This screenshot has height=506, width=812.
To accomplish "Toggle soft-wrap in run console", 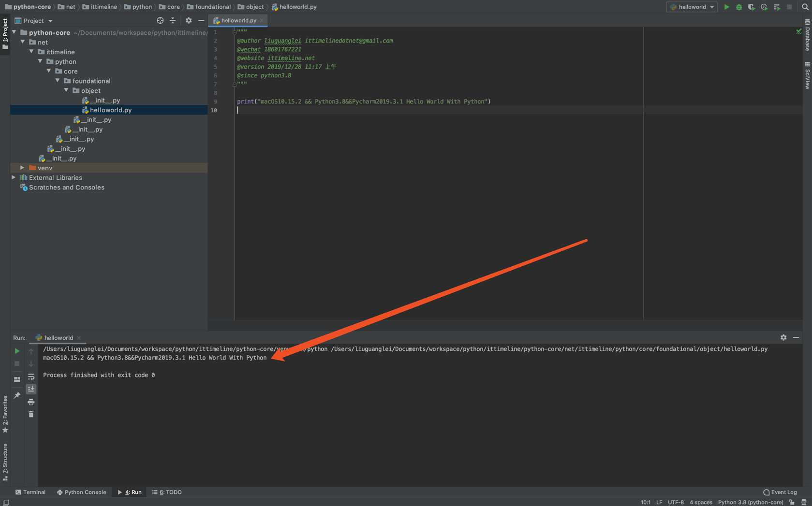I will (x=31, y=376).
